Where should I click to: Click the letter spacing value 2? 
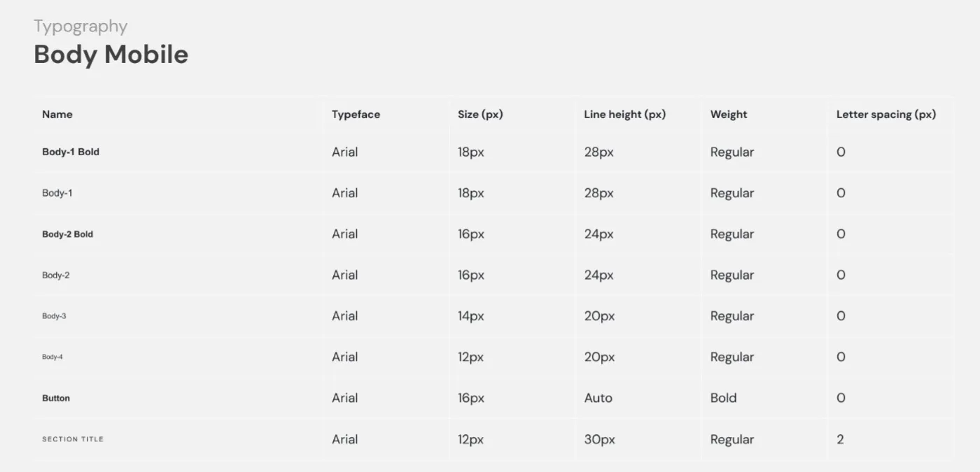pyautogui.click(x=840, y=439)
